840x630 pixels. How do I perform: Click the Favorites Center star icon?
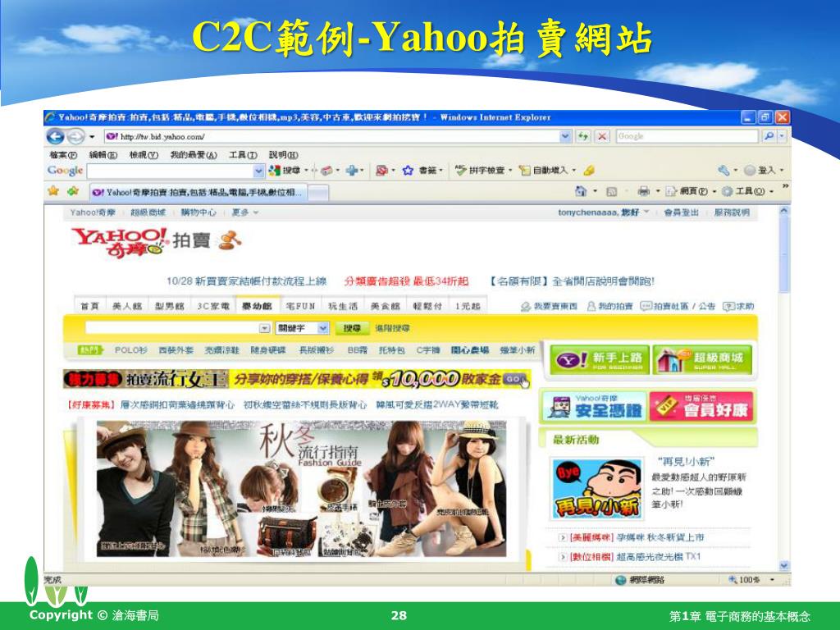coord(53,190)
